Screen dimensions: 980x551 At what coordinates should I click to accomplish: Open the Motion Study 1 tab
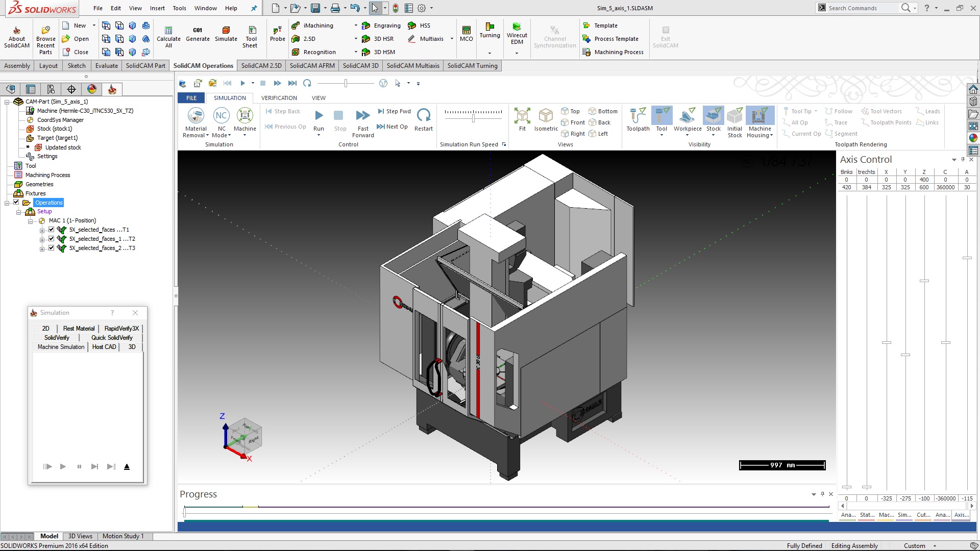[x=123, y=536]
